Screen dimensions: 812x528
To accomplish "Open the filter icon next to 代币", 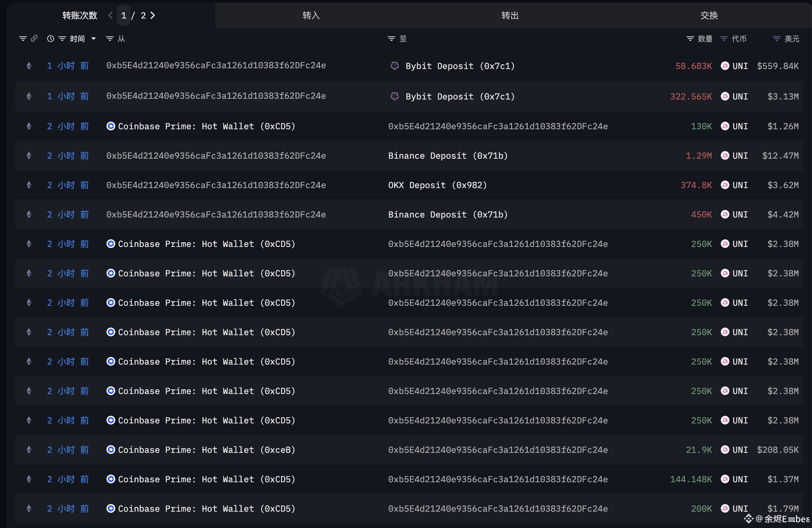I will (724, 38).
